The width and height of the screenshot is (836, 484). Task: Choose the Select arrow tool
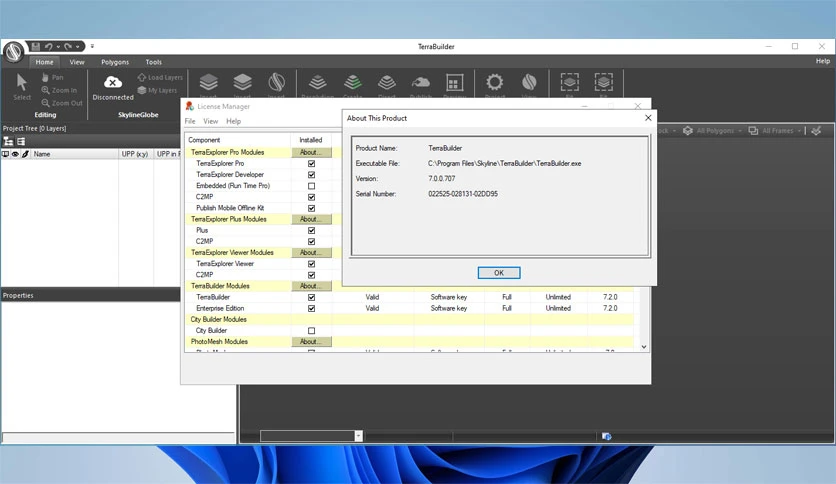(22, 87)
